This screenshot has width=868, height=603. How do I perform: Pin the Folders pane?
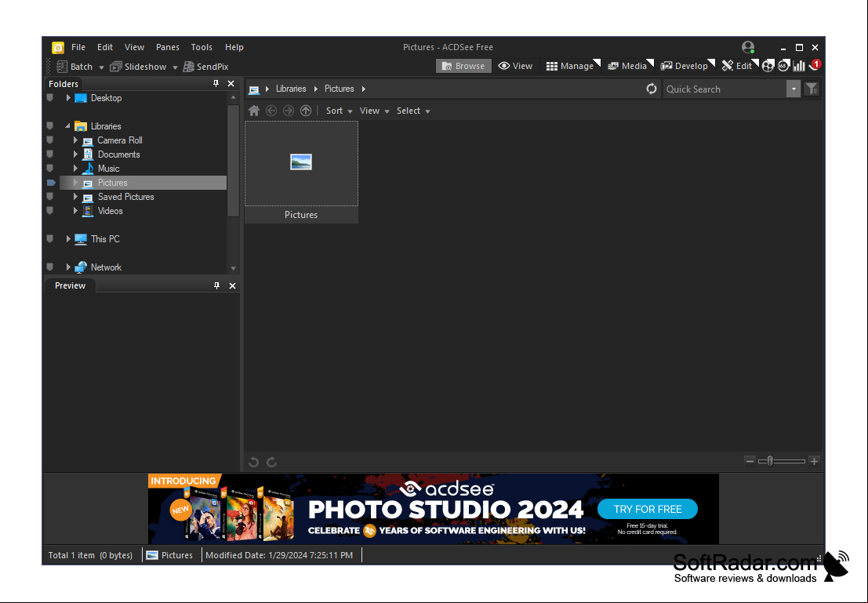(216, 84)
